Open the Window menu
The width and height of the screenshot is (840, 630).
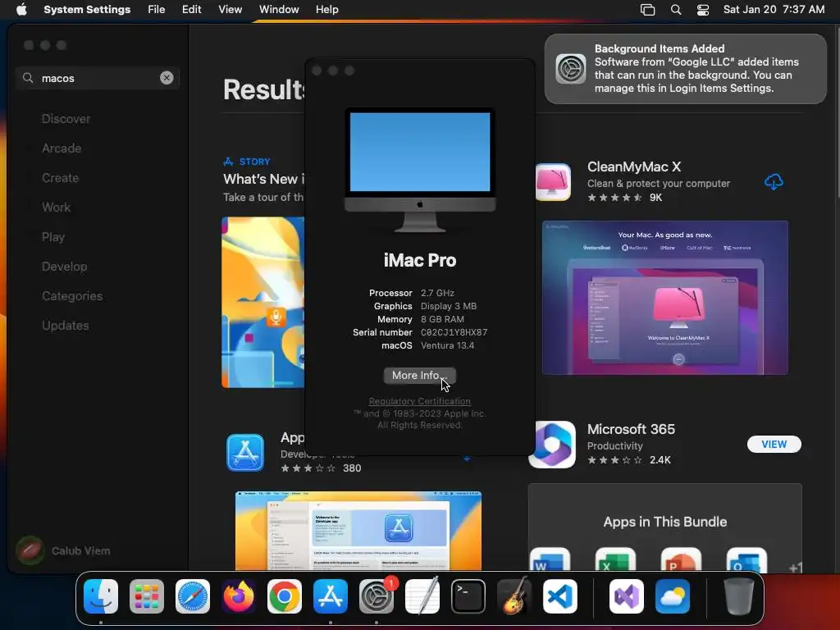tap(279, 10)
